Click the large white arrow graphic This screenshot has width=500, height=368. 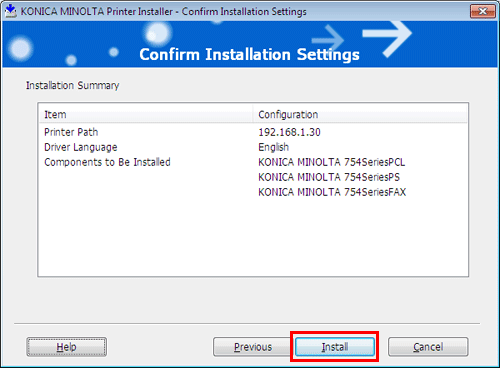pyautogui.click(x=387, y=38)
